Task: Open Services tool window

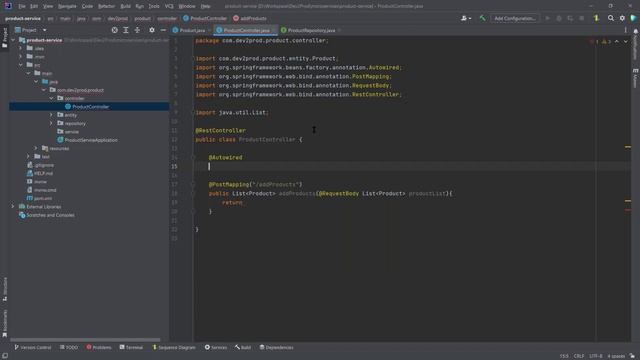Action: point(216,347)
